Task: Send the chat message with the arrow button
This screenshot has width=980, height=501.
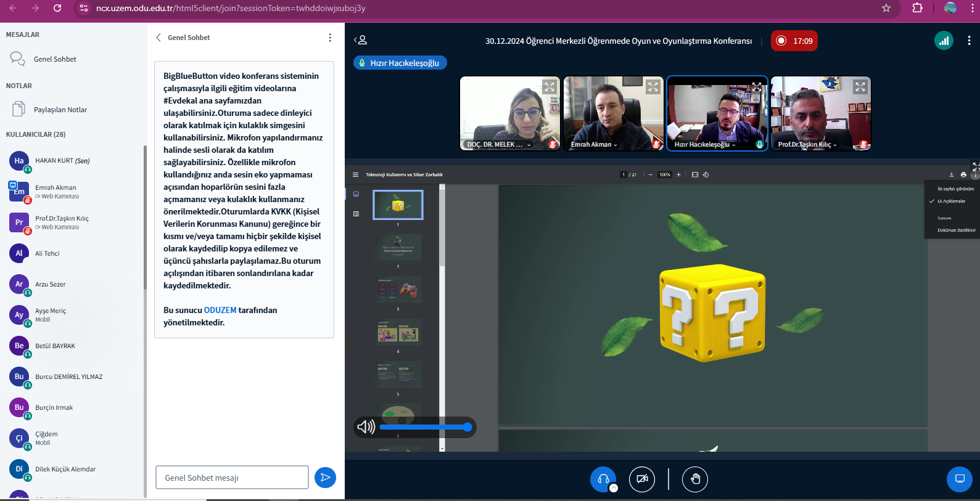Action: [325, 478]
